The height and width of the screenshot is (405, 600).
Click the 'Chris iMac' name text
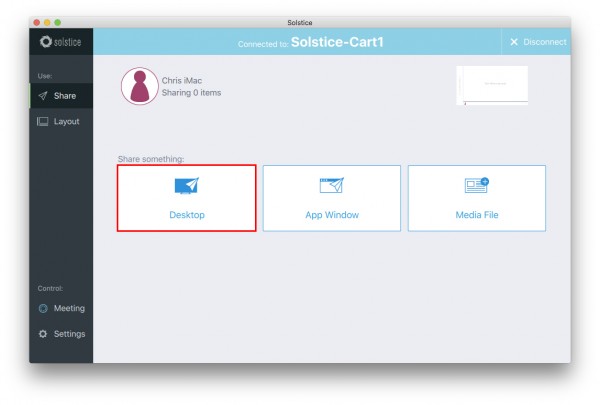click(x=182, y=80)
